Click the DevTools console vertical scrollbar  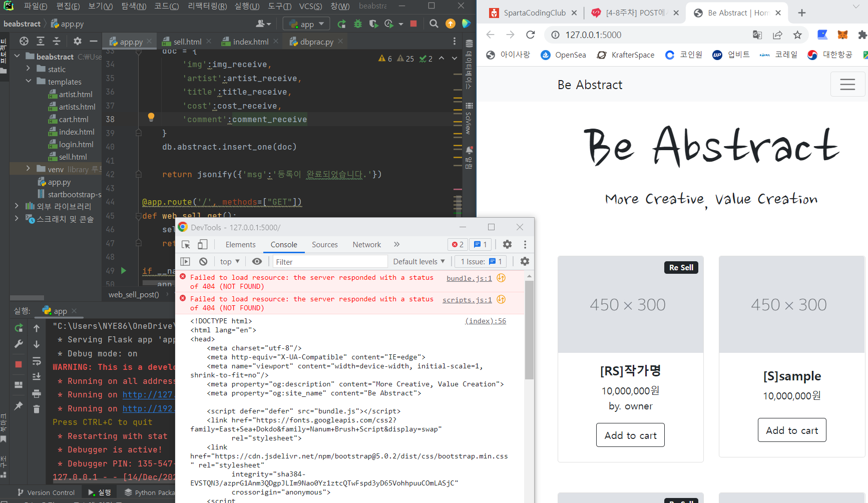click(529, 330)
